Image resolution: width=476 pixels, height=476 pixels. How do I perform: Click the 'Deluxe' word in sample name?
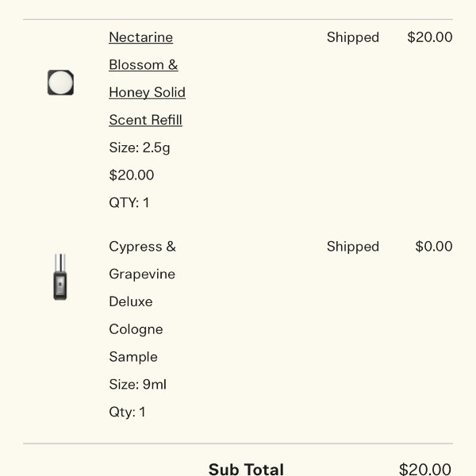131,301
